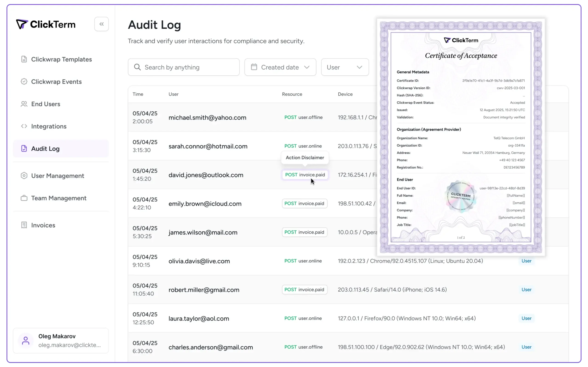The height and width of the screenshot is (367, 588).
Task: Open Oleg Makarov account profile card
Action: pos(61,341)
